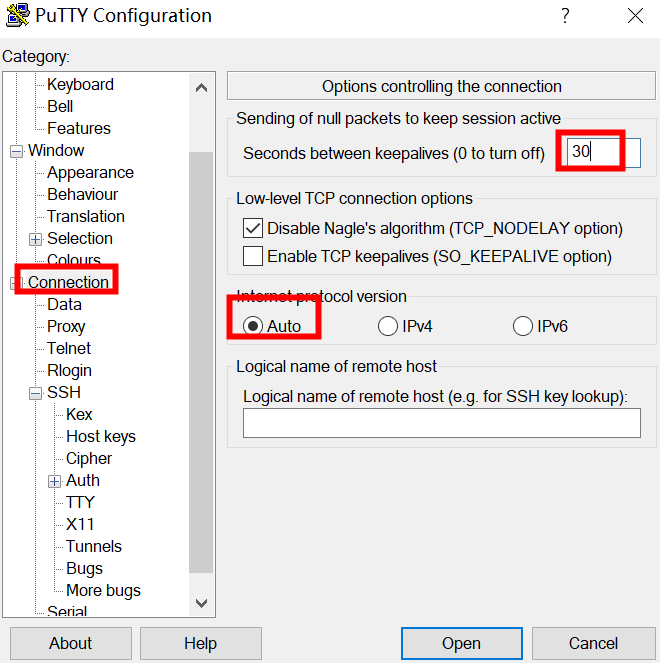Click the About button
The height and width of the screenshot is (663, 660).
[71, 643]
